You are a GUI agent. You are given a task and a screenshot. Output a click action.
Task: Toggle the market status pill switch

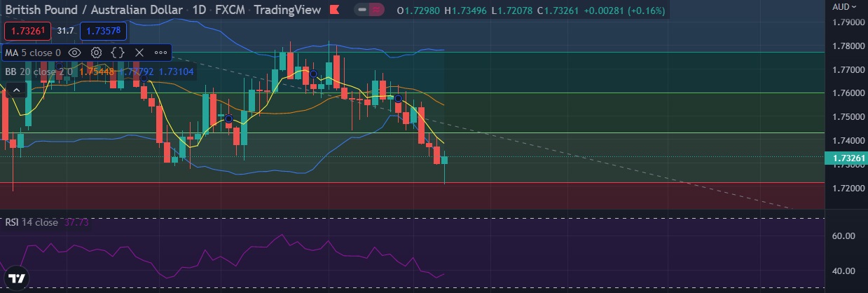coord(369,11)
